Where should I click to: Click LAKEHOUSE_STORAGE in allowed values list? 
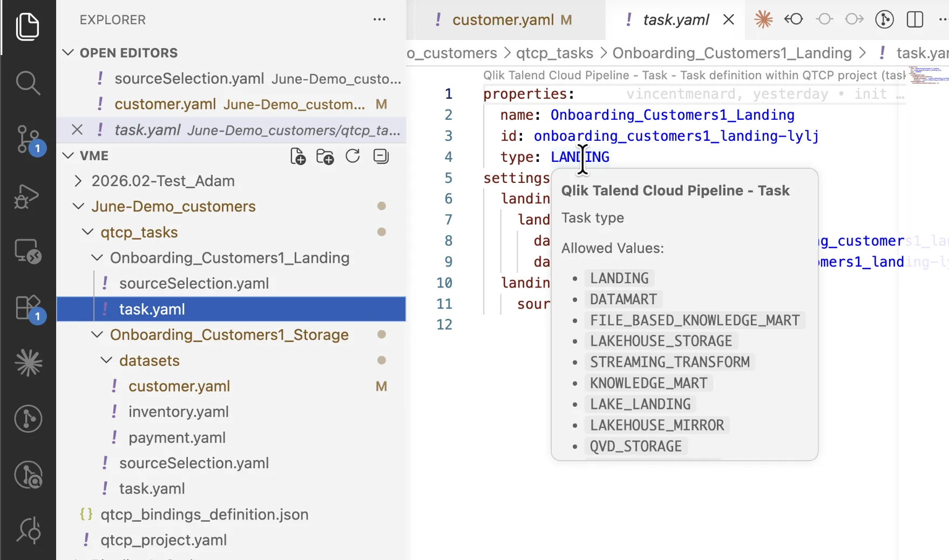(661, 341)
